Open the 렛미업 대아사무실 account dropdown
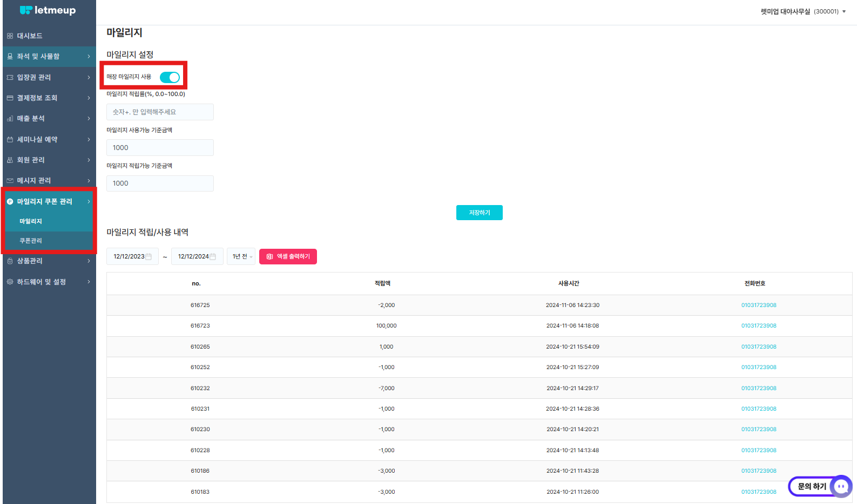This screenshot has height=504, width=857. click(803, 11)
